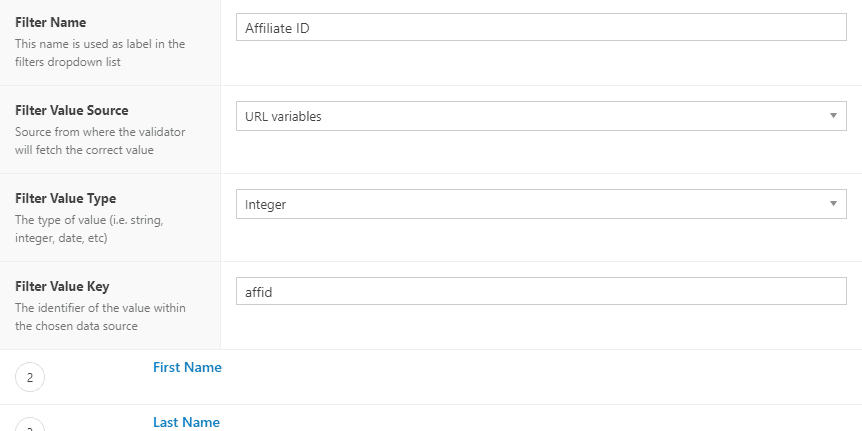
Task: Click the Filter Value Key label
Action: 63,286
